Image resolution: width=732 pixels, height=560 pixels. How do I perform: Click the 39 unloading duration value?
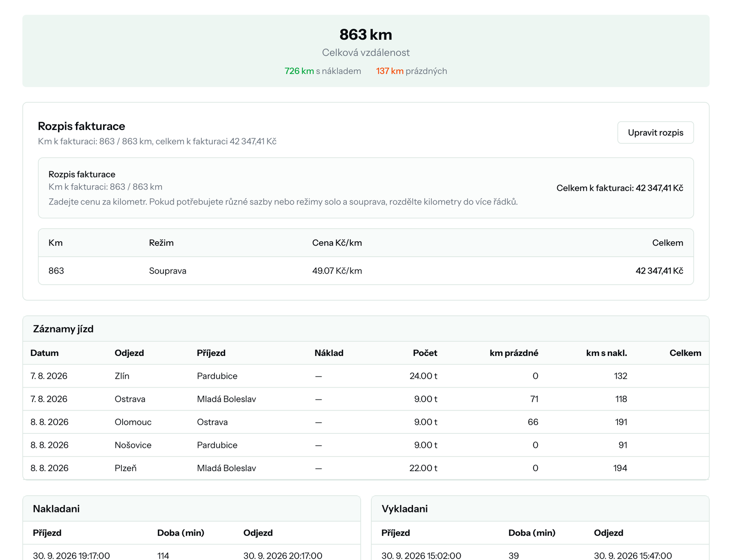pyautogui.click(x=514, y=555)
